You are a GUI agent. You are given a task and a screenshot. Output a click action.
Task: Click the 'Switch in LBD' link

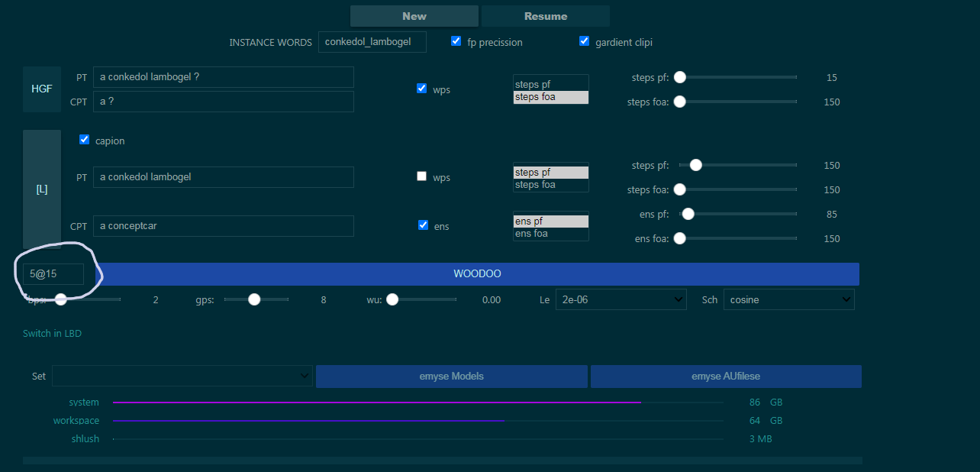pos(52,334)
